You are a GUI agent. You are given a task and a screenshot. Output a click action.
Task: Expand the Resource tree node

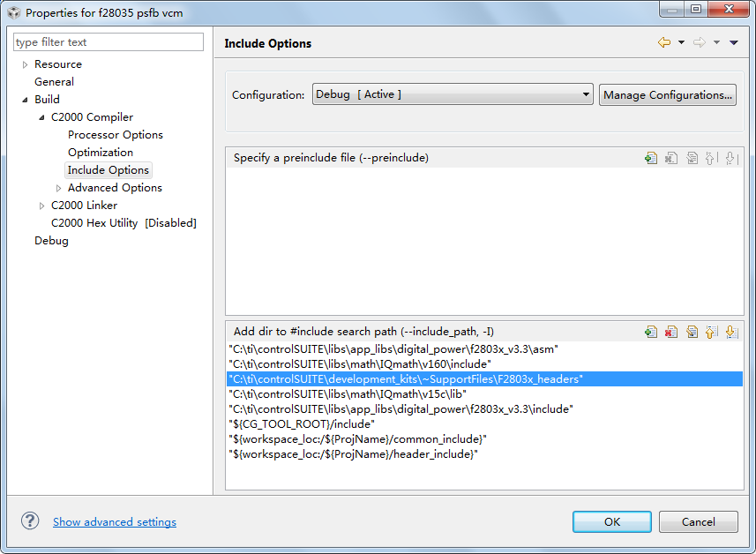[x=25, y=64]
